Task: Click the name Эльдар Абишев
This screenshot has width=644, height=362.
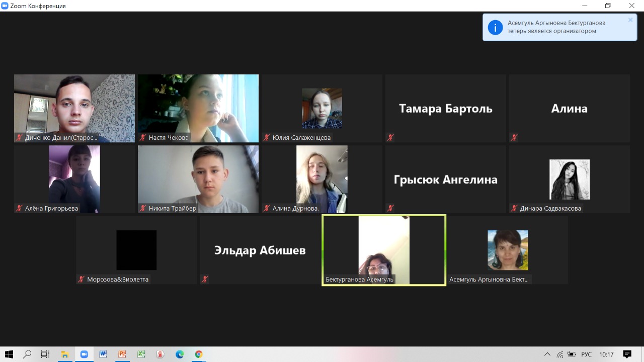Action: tap(260, 250)
